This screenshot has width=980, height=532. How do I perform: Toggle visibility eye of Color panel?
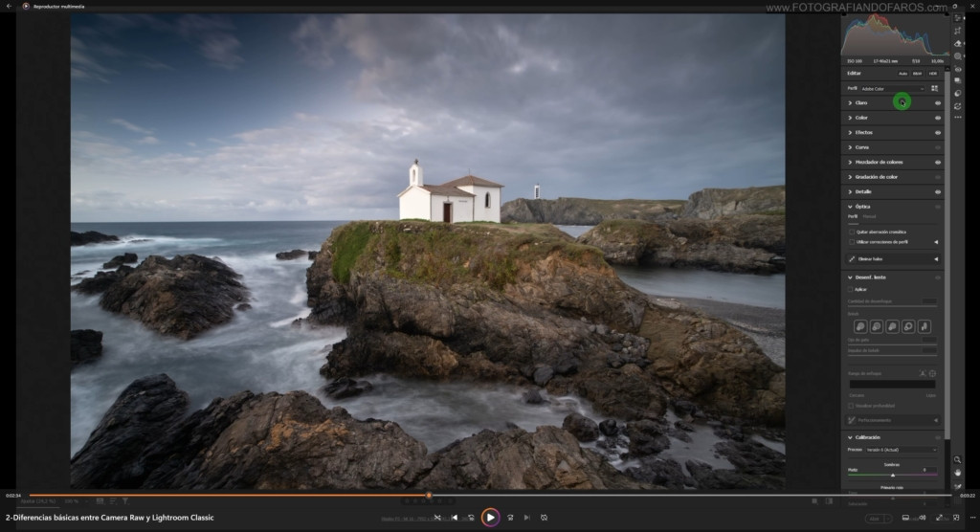[x=938, y=118]
